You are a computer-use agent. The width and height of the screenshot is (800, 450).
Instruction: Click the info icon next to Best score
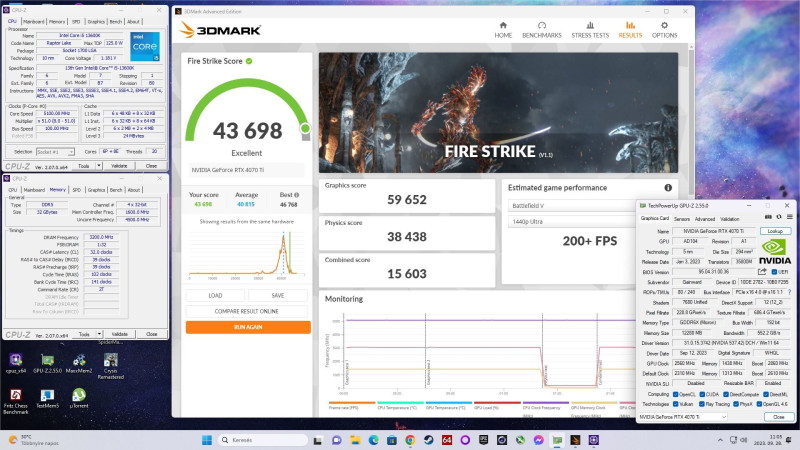(x=296, y=195)
